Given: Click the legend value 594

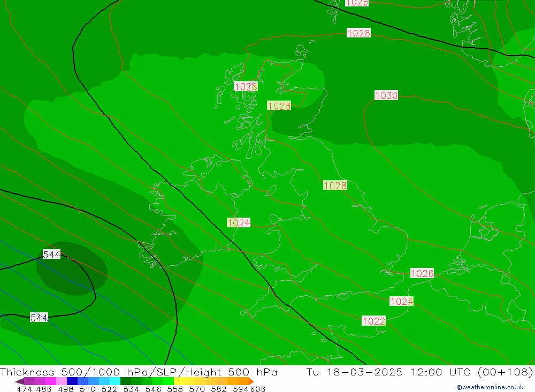Looking at the screenshot, I should click(241, 389).
